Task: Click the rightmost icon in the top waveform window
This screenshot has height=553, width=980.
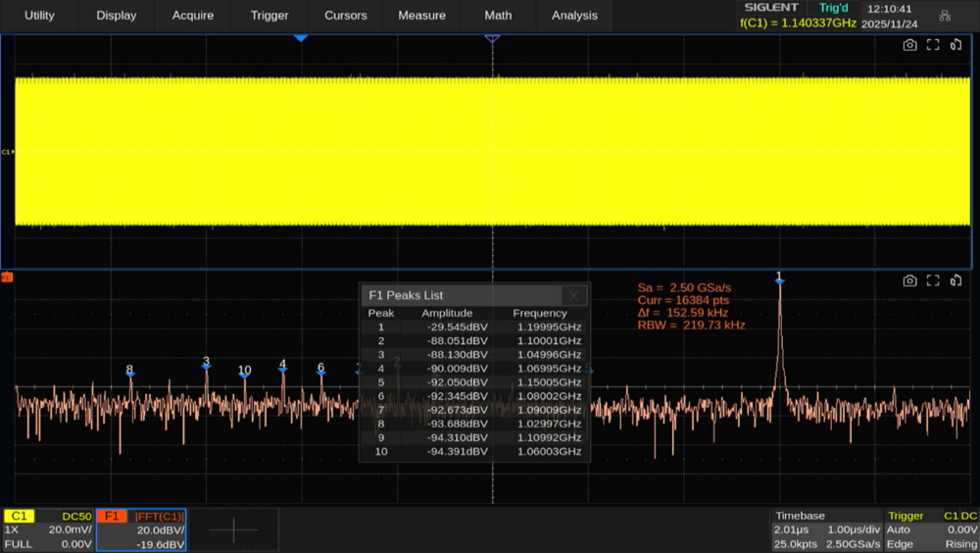Action: coord(955,45)
